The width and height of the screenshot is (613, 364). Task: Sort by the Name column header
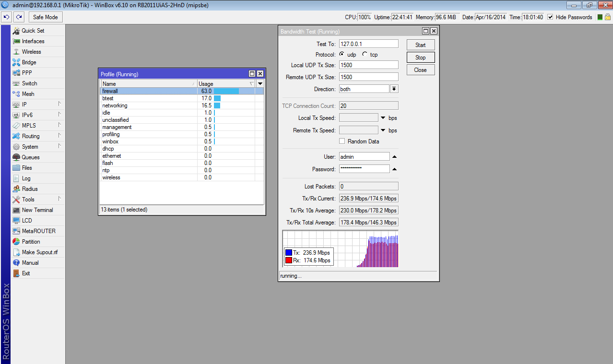click(149, 84)
